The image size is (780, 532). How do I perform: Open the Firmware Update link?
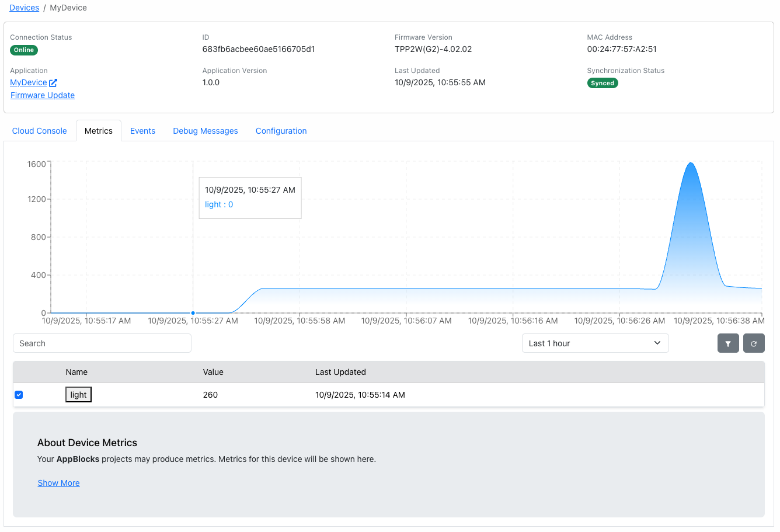click(42, 95)
